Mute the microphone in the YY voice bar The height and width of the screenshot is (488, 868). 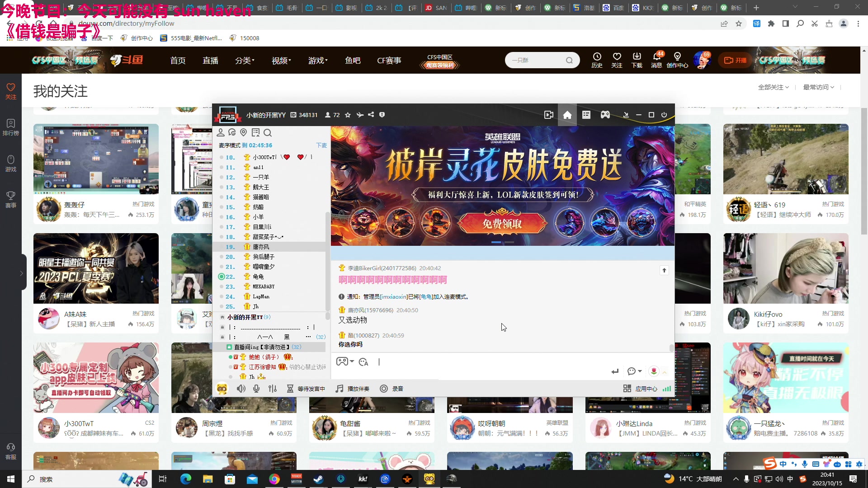256,389
